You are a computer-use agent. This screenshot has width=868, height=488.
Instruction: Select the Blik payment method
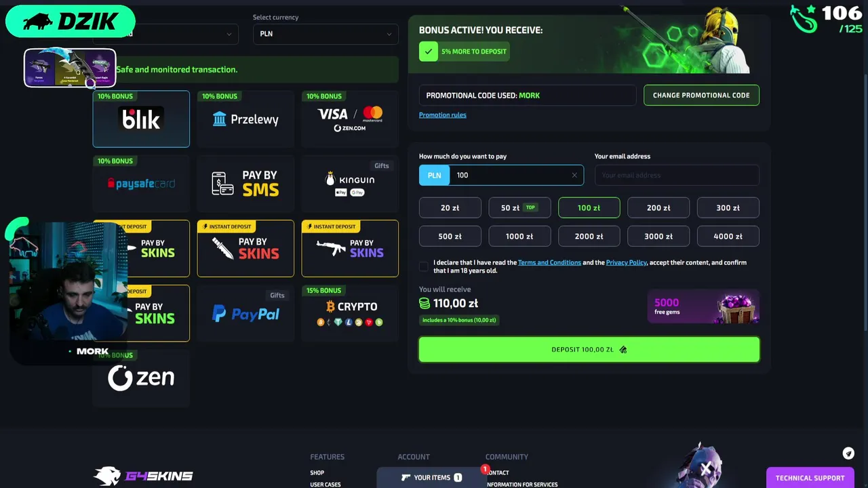tap(141, 119)
